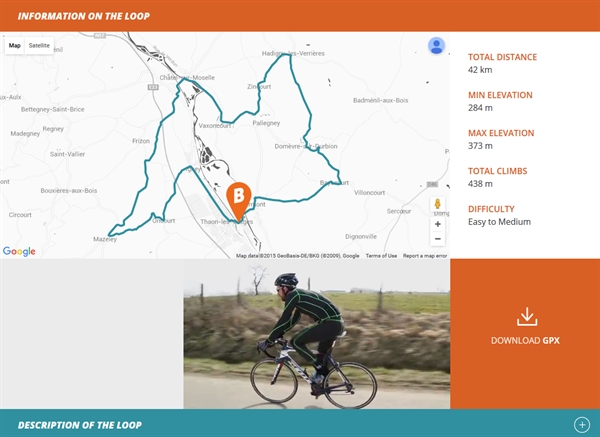
Task: Click the Madegney map label
Action: [x=25, y=134]
